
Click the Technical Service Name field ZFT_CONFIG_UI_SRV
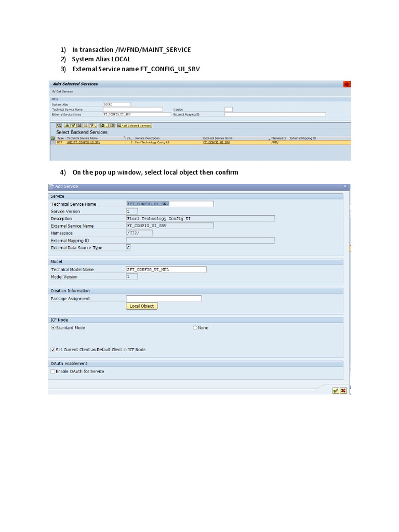pos(170,204)
